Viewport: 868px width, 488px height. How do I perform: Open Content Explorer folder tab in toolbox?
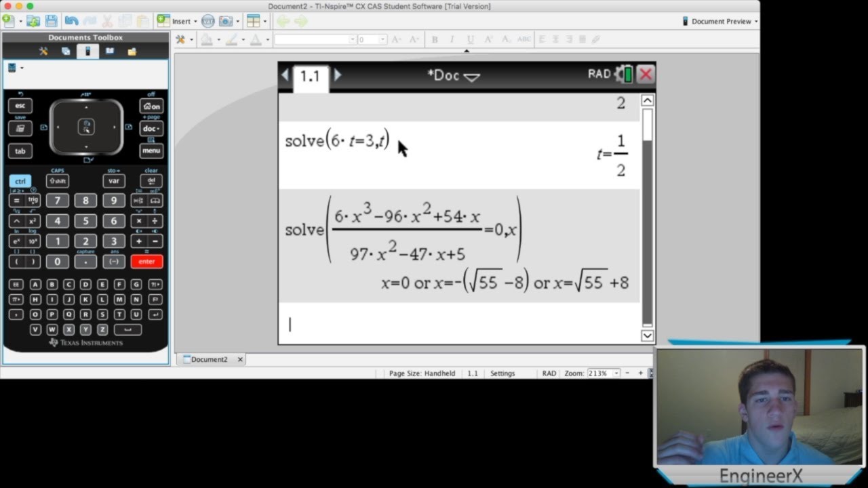(132, 51)
